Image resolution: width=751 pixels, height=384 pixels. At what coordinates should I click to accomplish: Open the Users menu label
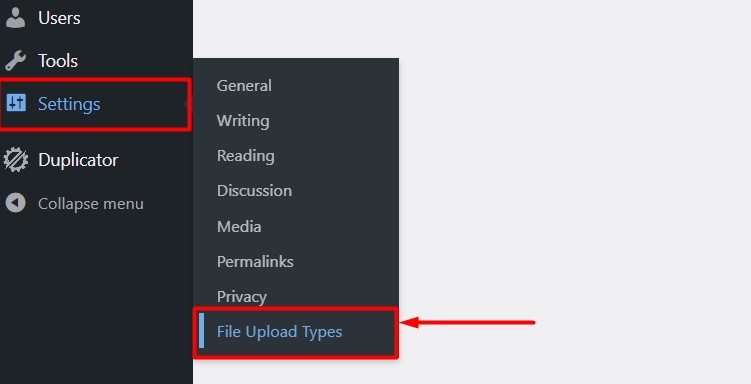(x=59, y=18)
